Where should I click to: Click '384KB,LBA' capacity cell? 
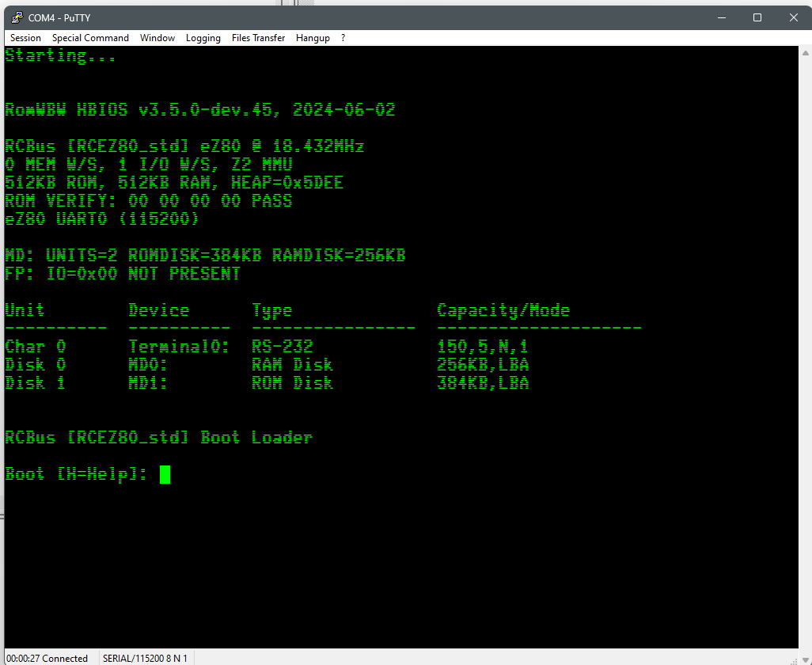[x=483, y=382]
